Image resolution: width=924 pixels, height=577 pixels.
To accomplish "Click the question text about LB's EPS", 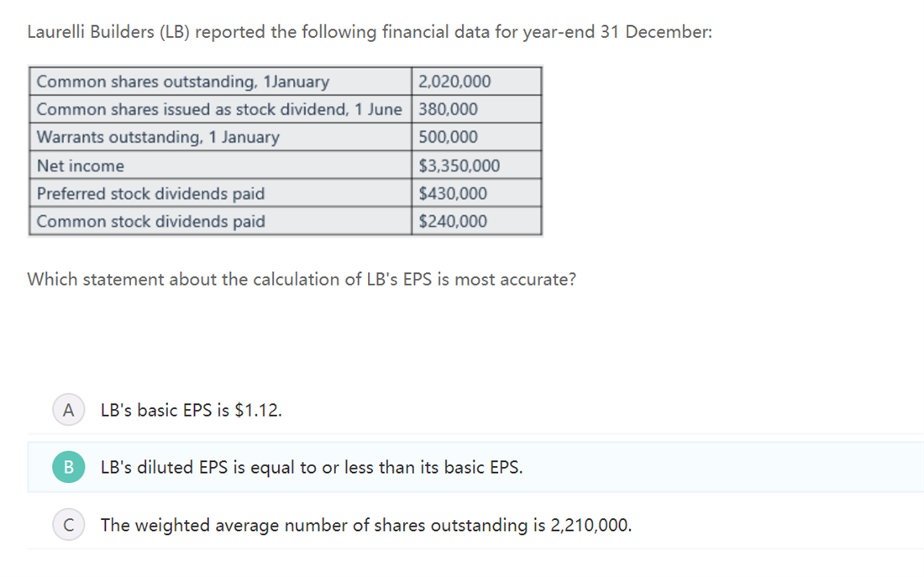I will pyautogui.click(x=302, y=279).
